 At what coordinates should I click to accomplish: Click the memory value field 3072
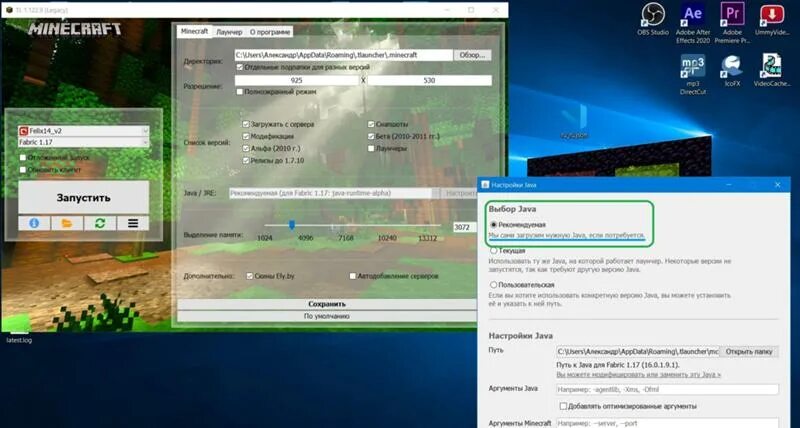tap(464, 227)
